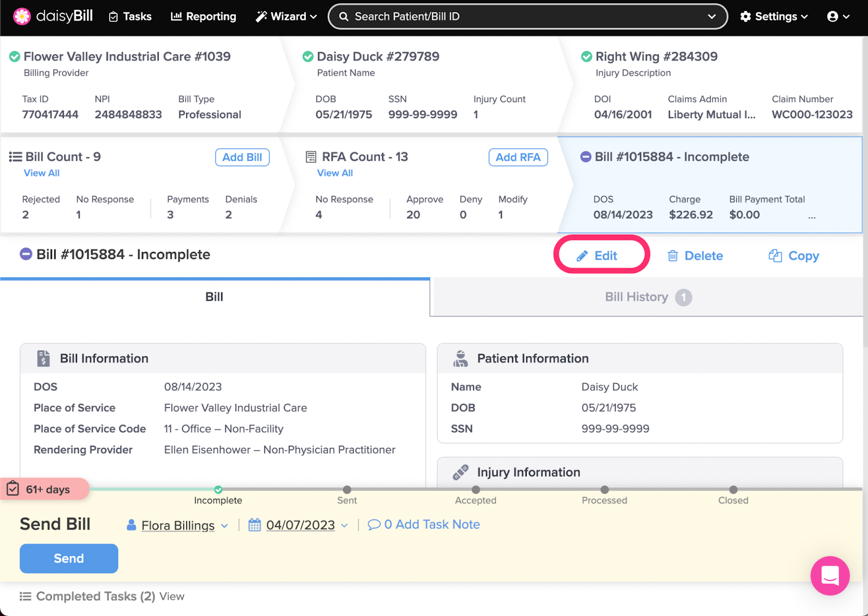
Task: Click the Copy button
Action: click(x=794, y=256)
